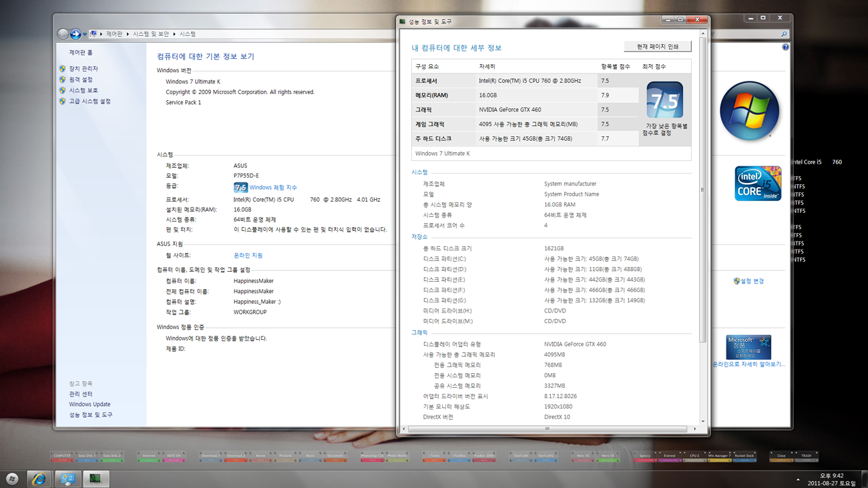Click scroll-down arrow in performance window
Image resolution: width=868 pixels, height=488 pixels.
click(x=702, y=421)
